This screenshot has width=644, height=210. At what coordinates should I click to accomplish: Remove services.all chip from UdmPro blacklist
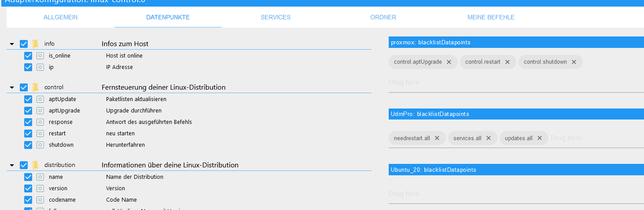489,138
